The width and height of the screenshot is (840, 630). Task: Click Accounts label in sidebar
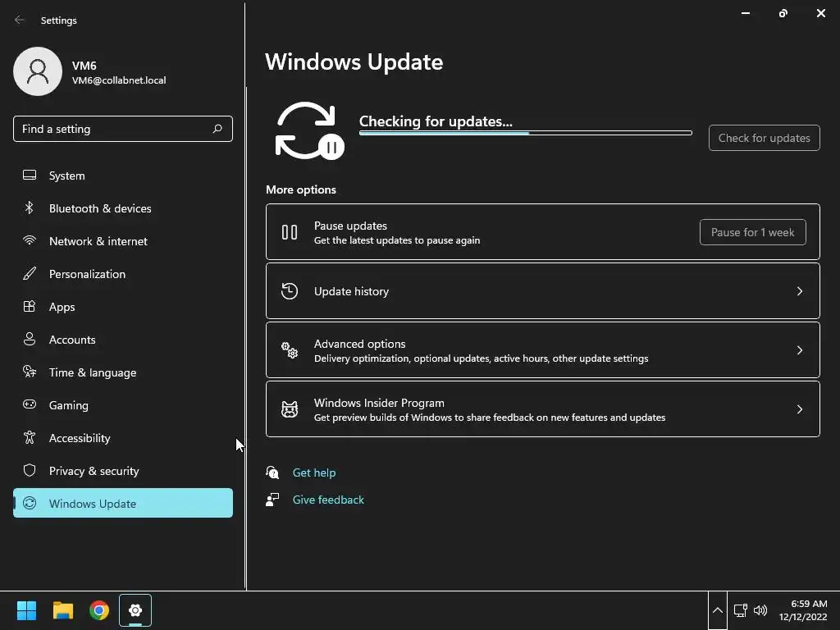point(72,340)
